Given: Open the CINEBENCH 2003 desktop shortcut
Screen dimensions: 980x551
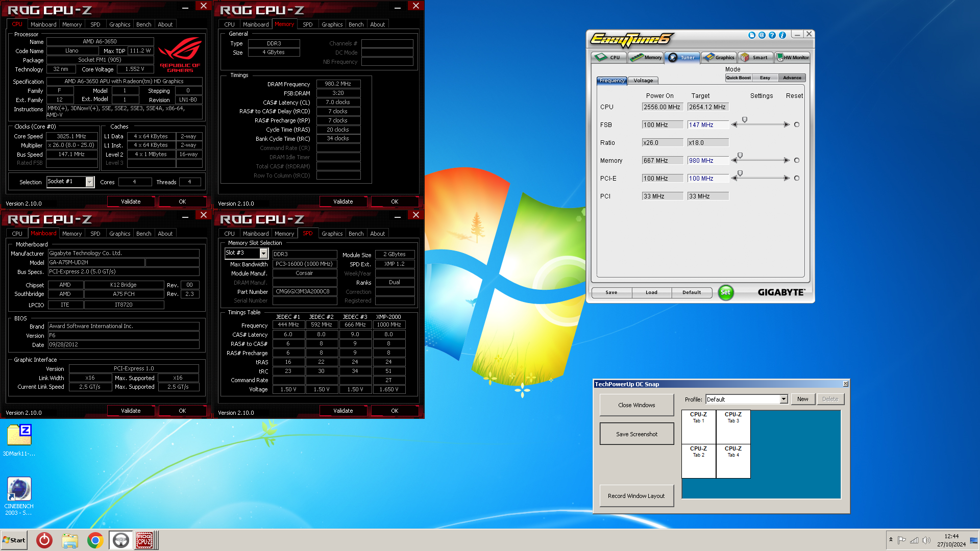Looking at the screenshot, I should 19,496.
